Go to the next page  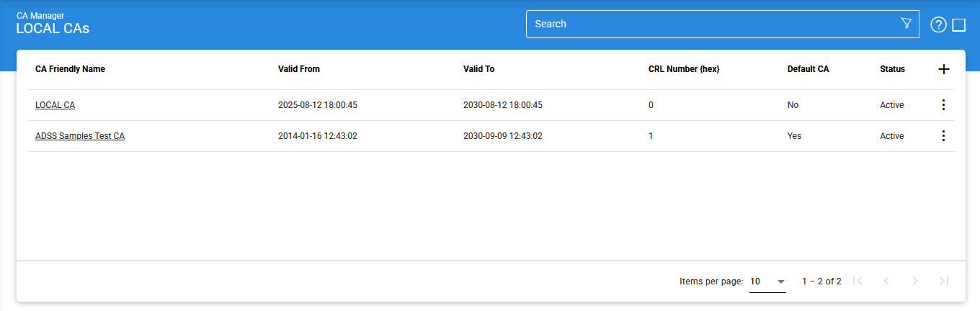pyautogui.click(x=915, y=281)
